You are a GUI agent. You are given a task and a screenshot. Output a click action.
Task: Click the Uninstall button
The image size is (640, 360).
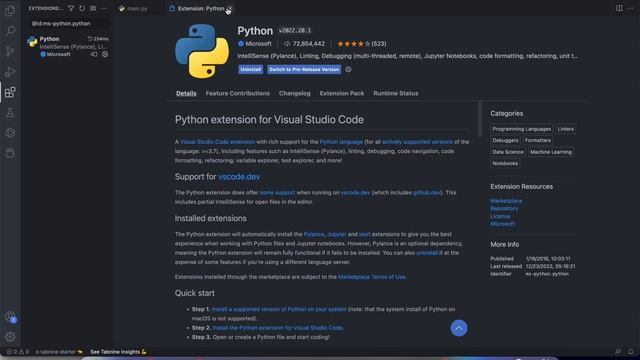250,69
